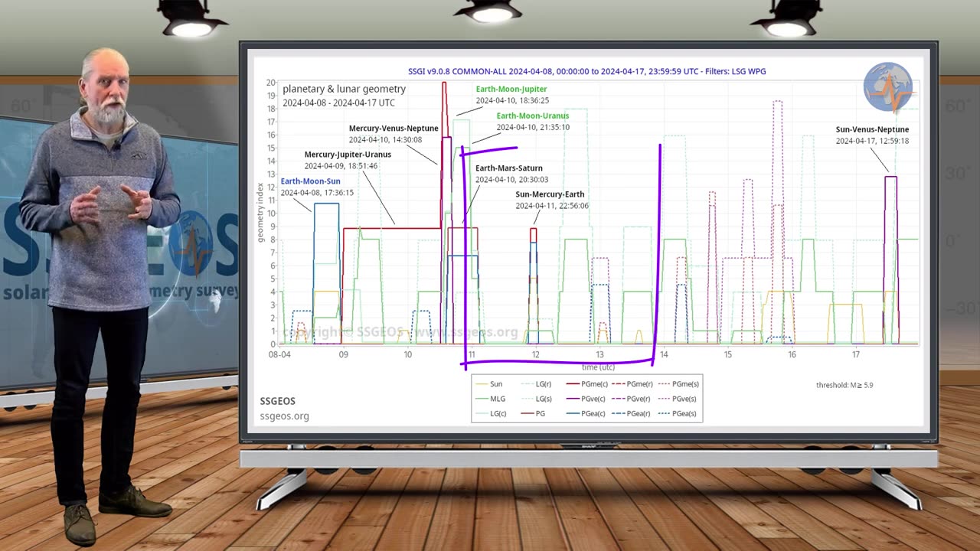Toggle the PGme(s) legend entry
980x551 pixels.
(x=678, y=384)
